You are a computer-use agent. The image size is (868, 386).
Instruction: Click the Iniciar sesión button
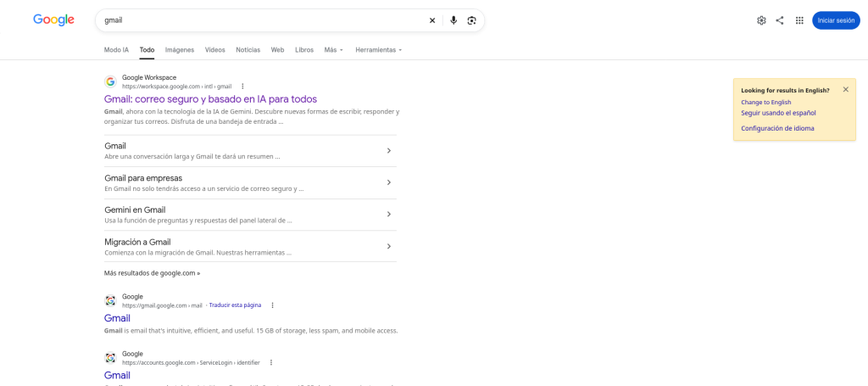coord(836,20)
